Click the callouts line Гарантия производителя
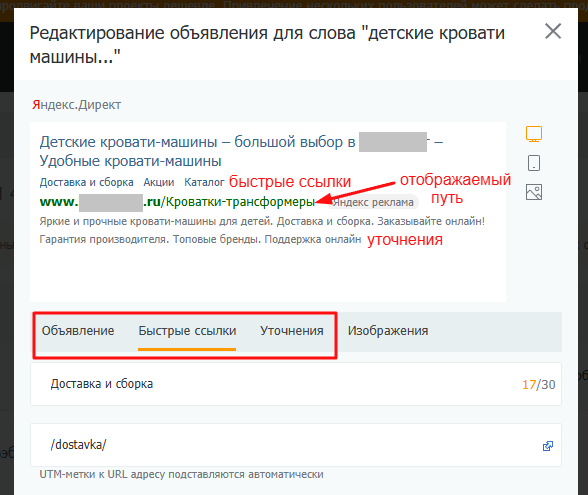This screenshot has height=495, width=588. click(200, 239)
